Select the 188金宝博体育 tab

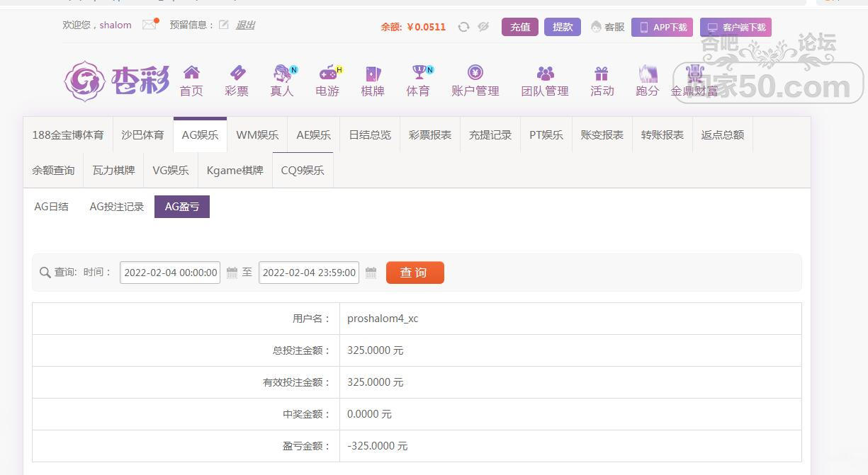coord(68,135)
